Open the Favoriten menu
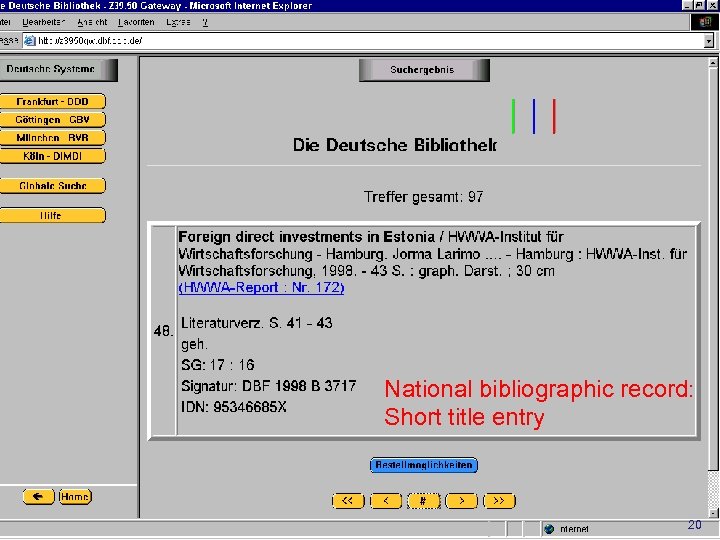The width and height of the screenshot is (720, 540). (136, 22)
